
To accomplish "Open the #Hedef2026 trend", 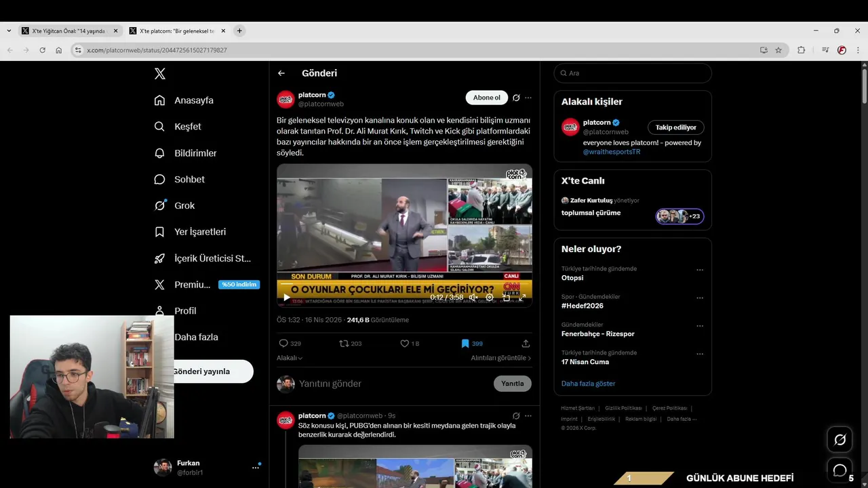I will 583,306.
